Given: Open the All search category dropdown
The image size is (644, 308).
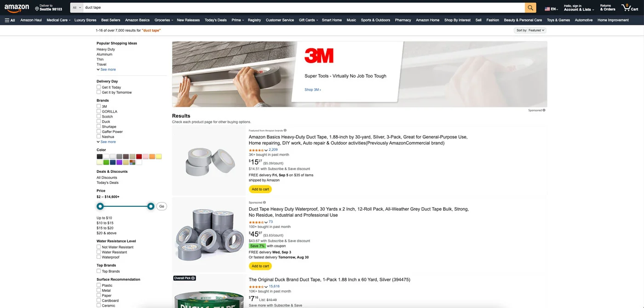Looking at the screenshot, I should click(77, 8).
